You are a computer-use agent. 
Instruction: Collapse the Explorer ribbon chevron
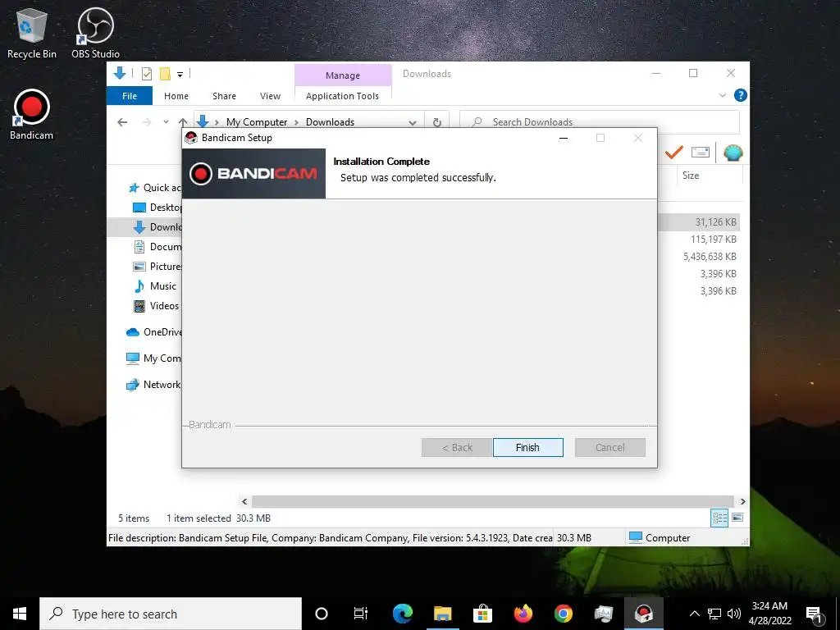[722, 95]
